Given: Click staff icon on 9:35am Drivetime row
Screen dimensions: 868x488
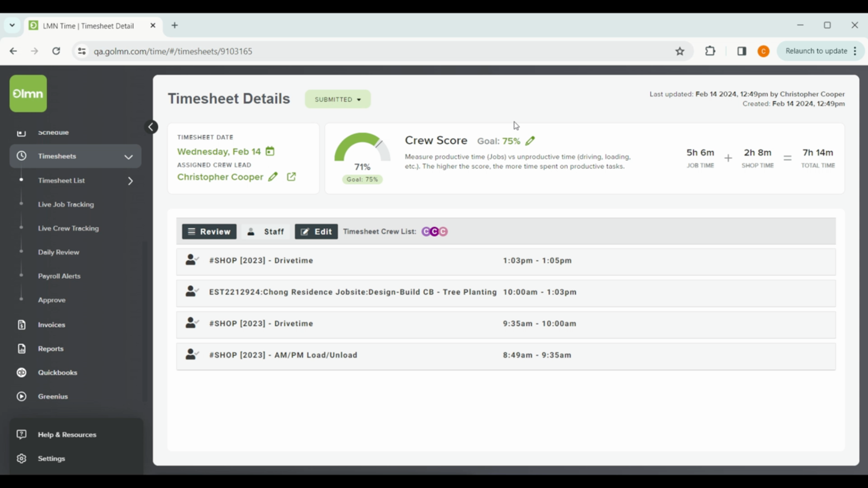Looking at the screenshot, I should [x=192, y=323].
